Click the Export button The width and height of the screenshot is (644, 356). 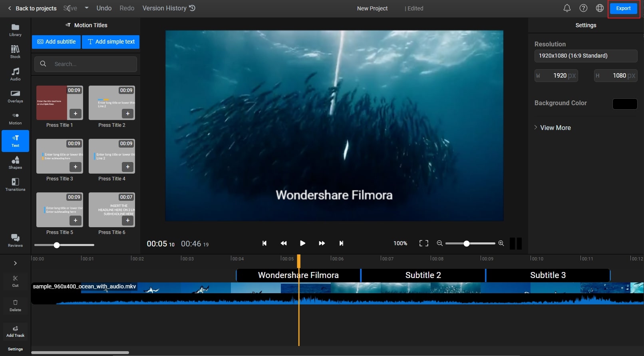(x=623, y=8)
